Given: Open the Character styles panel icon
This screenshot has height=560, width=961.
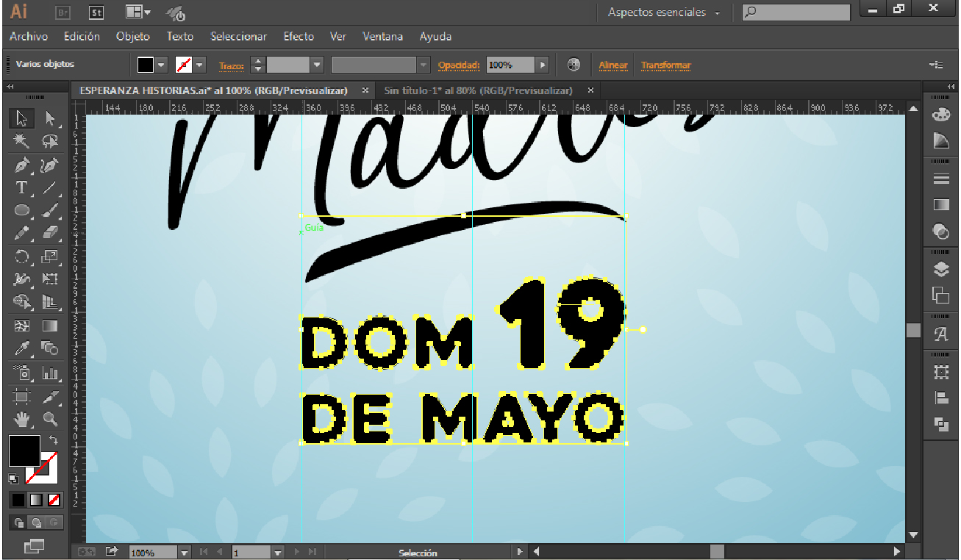Looking at the screenshot, I should pos(940,334).
